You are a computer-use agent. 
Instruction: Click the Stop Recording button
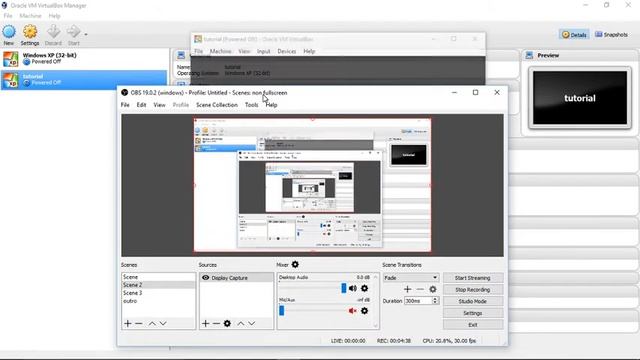click(x=473, y=289)
